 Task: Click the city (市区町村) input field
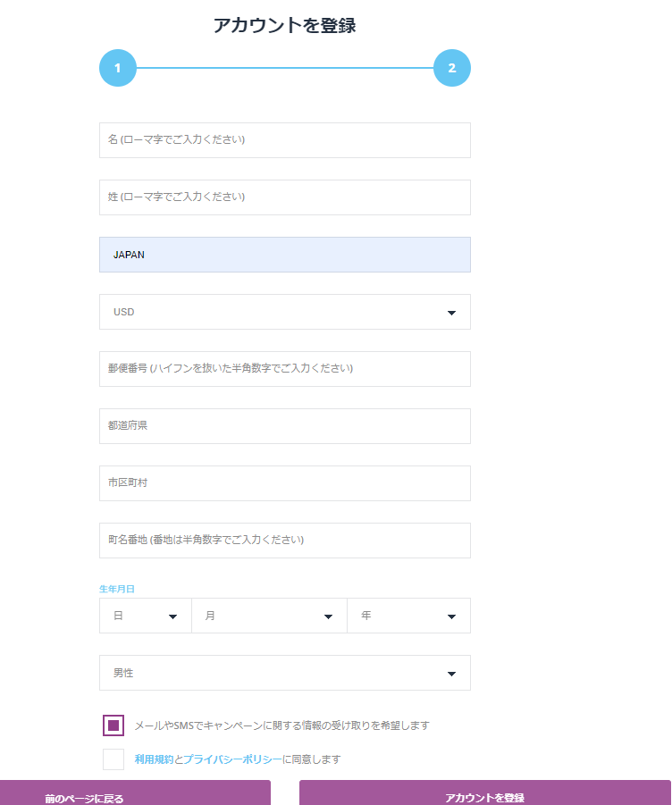point(284,483)
